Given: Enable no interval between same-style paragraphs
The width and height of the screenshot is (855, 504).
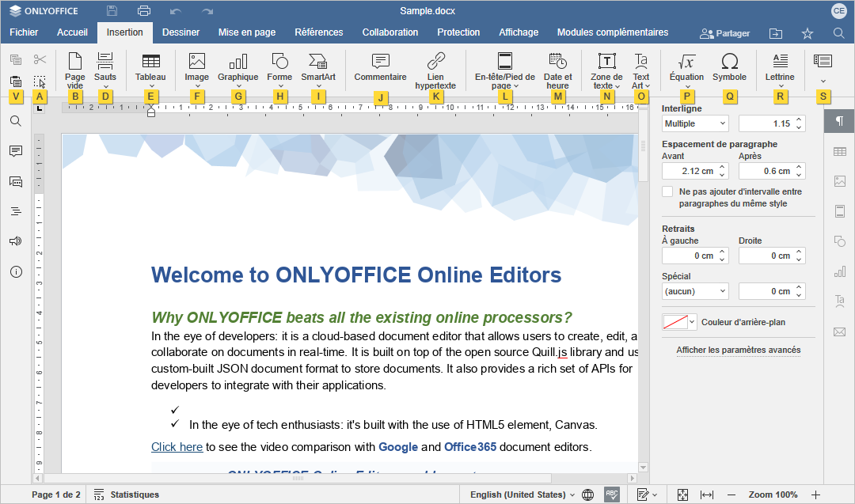Looking at the screenshot, I should tap(668, 191).
